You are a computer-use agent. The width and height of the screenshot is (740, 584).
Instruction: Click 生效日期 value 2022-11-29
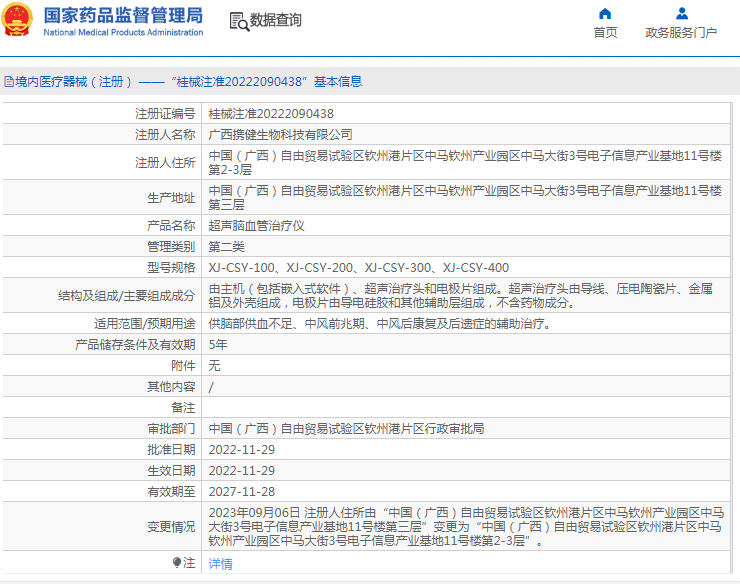pyautogui.click(x=242, y=471)
